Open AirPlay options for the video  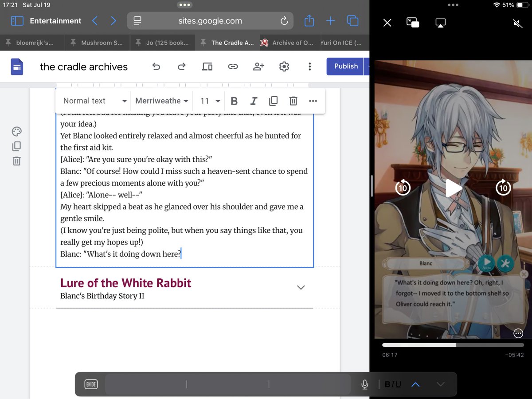[440, 23]
